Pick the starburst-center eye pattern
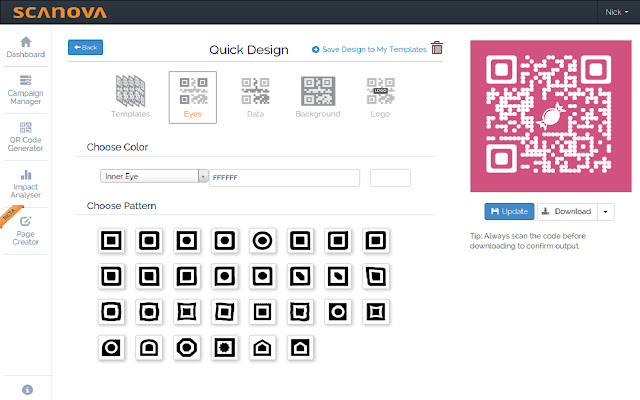Image resolution: width=640 pixels, height=400 pixels. [224, 348]
